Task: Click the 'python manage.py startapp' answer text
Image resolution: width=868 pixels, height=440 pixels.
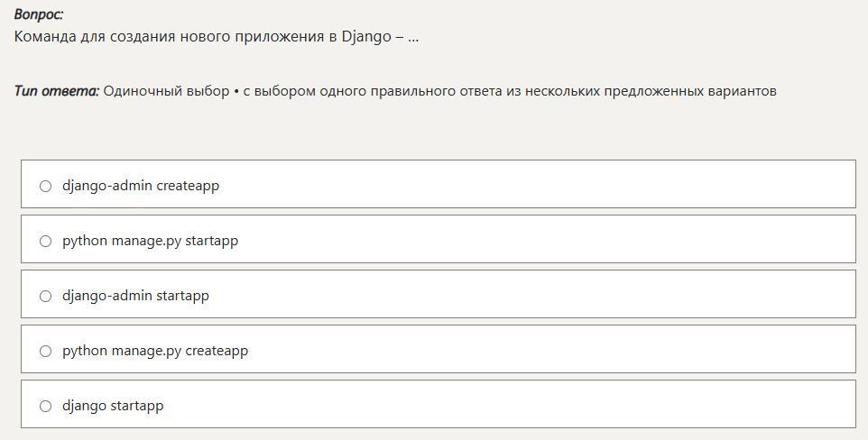Action: (150, 242)
